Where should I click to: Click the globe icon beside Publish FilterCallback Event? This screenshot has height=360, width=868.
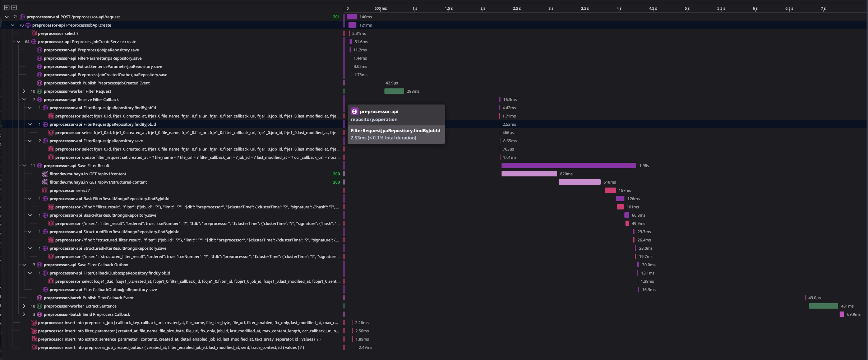coord(39,298)
